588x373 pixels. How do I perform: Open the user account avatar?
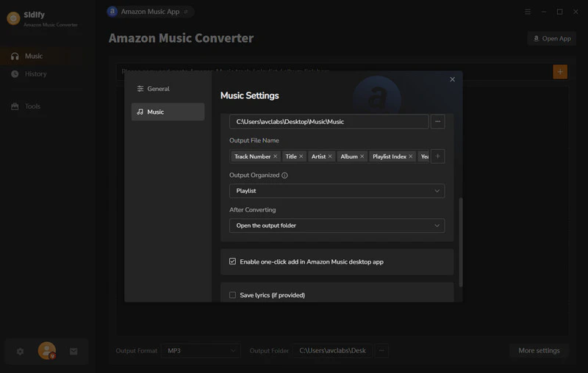tap(47, 351)
